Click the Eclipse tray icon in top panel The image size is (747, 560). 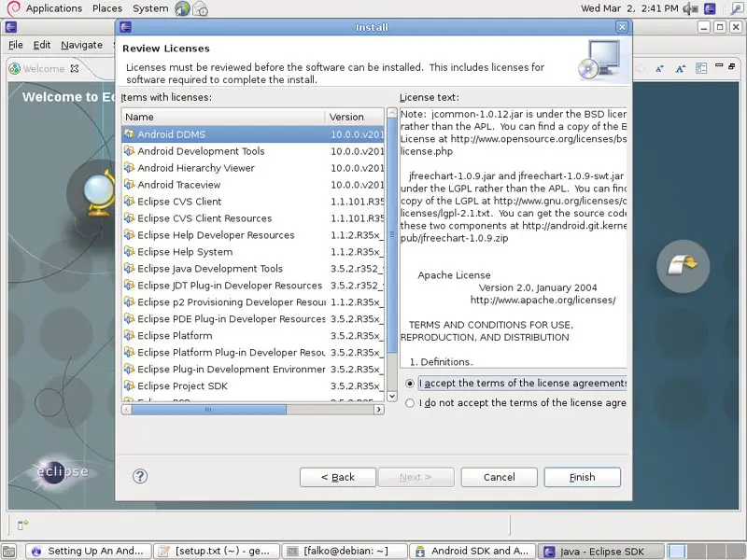pyautogui.click(x=710, y=8)
